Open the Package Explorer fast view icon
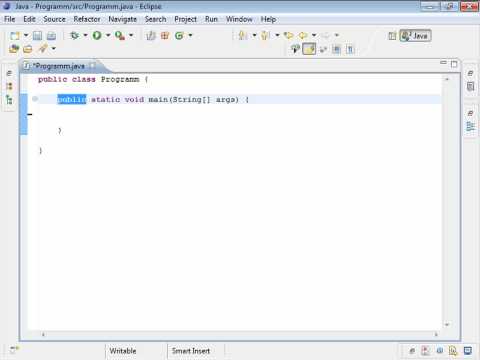 9,86
